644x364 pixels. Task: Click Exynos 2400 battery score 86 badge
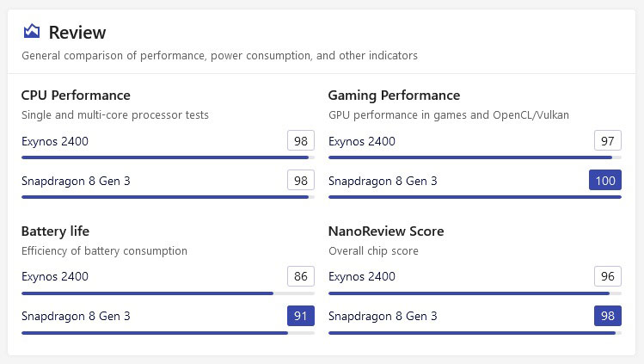pos(301,277)
